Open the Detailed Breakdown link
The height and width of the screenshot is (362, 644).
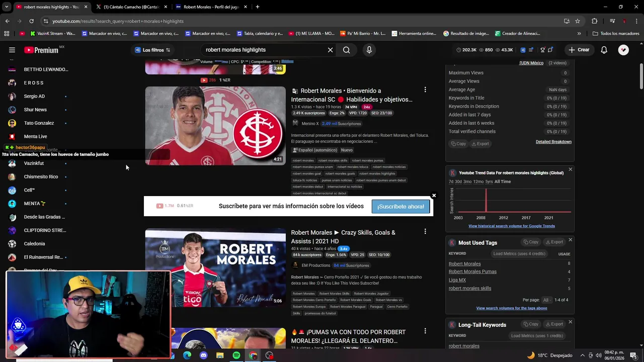tap(553, 142)
